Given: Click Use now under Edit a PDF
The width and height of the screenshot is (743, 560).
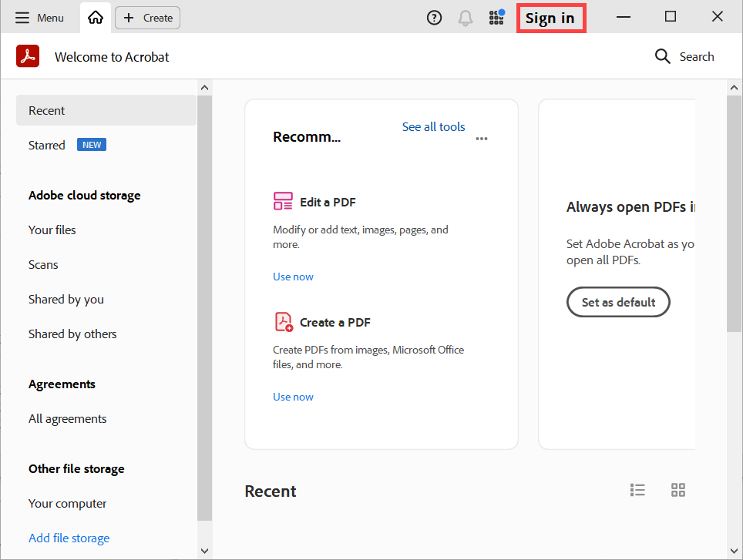Looking at the screenshot, I should (x=293, y=277).
